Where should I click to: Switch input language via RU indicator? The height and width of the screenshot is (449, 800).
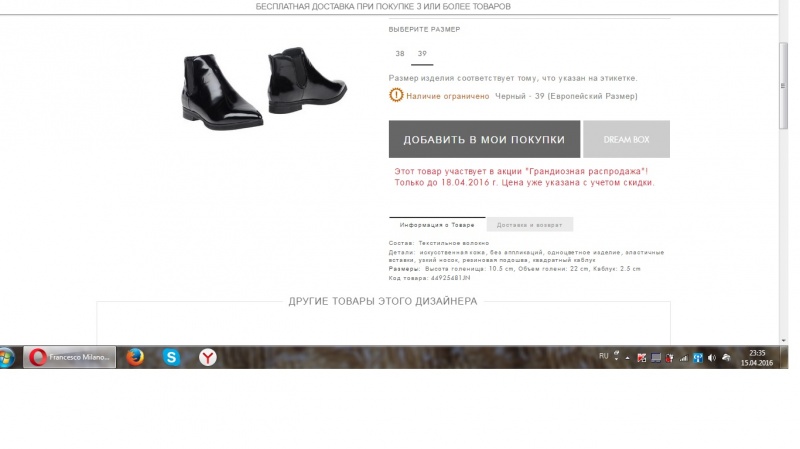[x=604, y=356]
